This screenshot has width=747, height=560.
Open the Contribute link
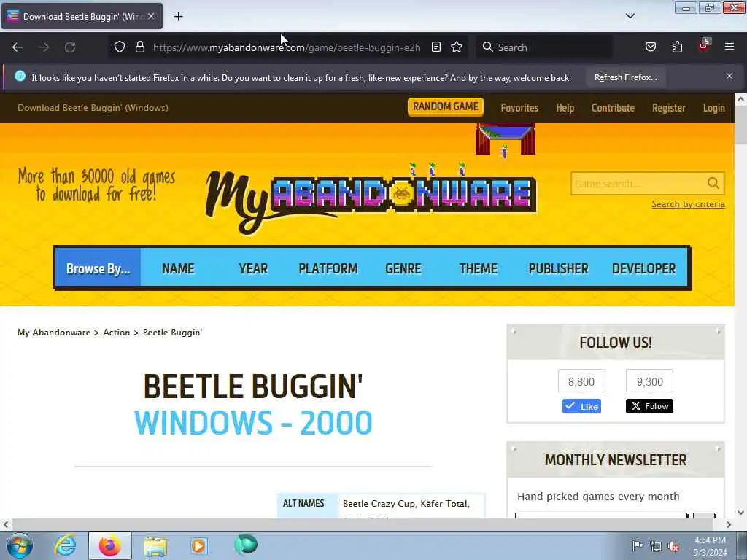[x=613, y=108]
